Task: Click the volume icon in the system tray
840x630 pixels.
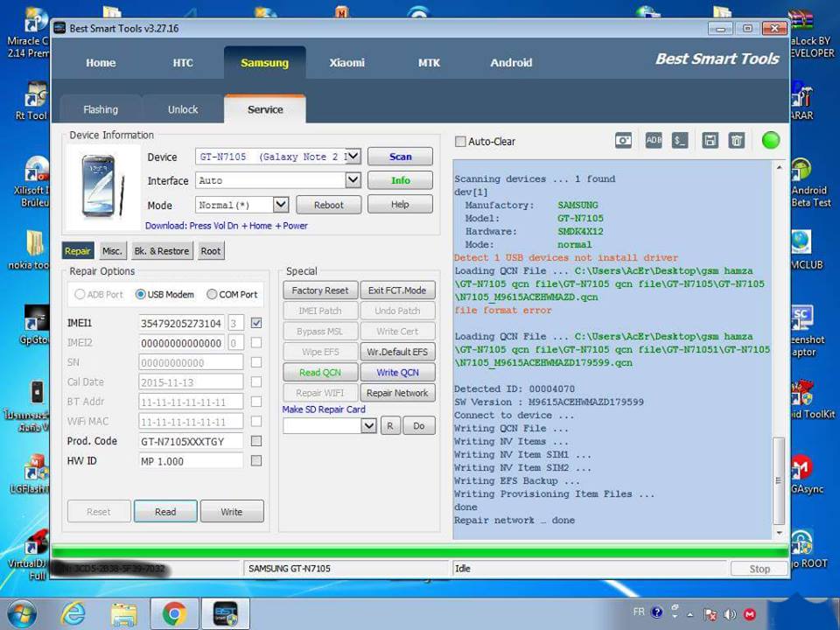Action: coord(730,614)
